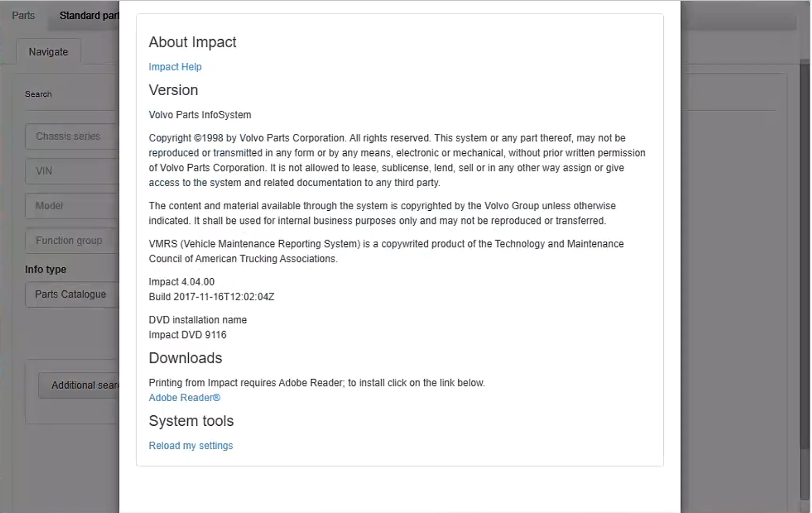Click the Build 2017-11-16 timestamp line
The image size is (812, 513).
(x=211, y=297)
